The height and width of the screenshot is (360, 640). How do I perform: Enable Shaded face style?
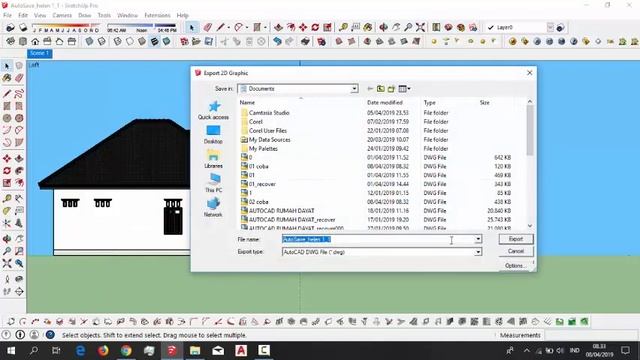[142, 41]
